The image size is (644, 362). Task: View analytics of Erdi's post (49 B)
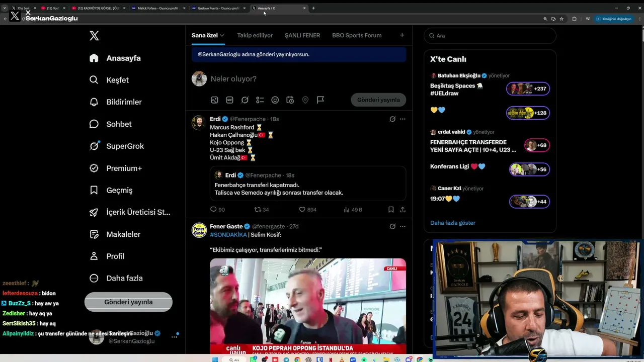(353, 210)
